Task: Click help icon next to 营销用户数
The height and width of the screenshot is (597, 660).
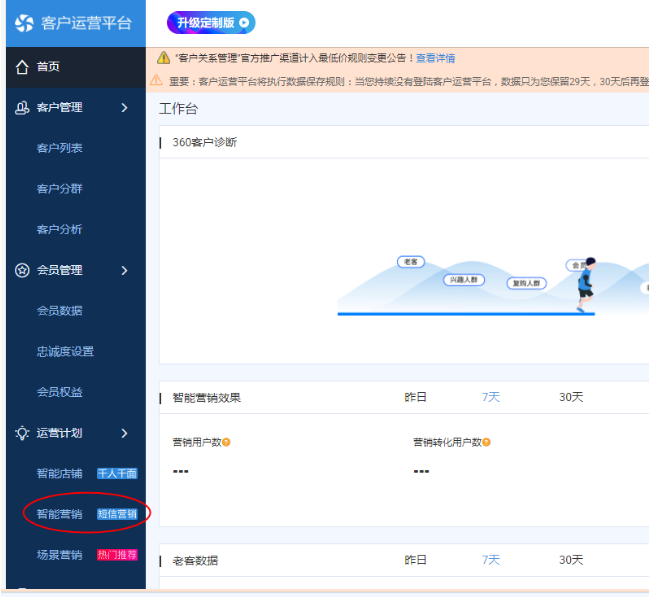Action: [x=227, y=442]
